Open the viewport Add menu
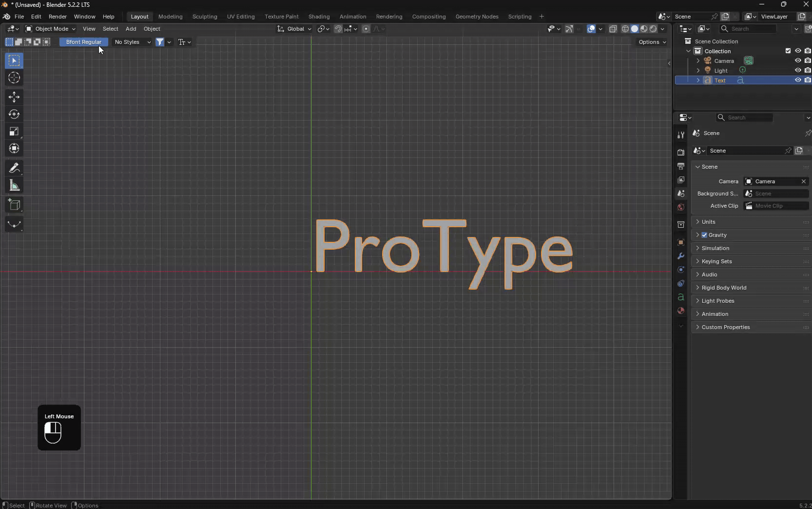This screenshot has width=812, height=509. point(131,29)
